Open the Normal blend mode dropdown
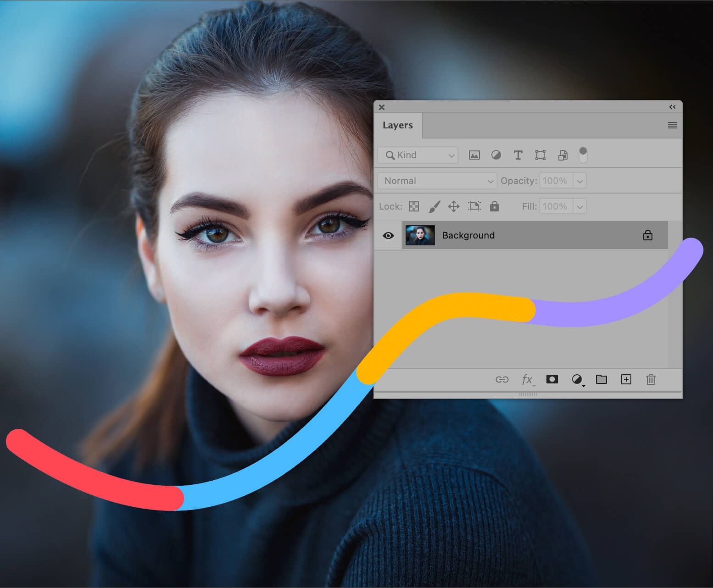713x588 pixels. (x=437, y=181)
